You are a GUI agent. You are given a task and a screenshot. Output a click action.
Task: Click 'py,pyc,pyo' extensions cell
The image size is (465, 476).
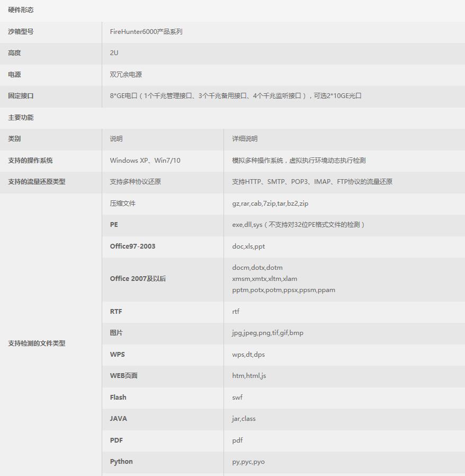tap(248, 462)
